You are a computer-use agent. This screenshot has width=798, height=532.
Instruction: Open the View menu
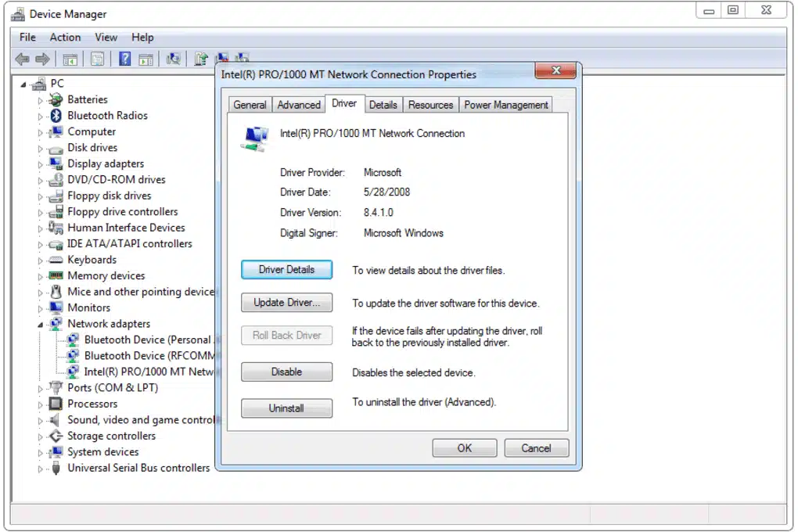(106, 38)
